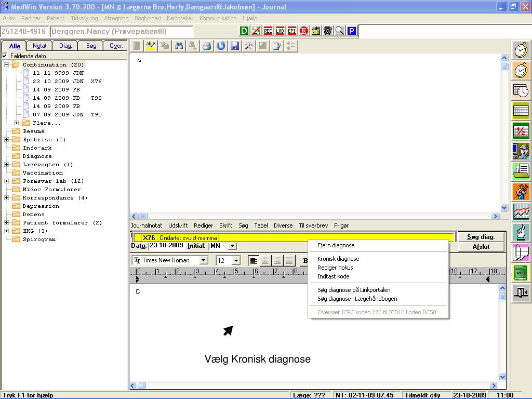Click the Afslut button

(481, 247)
